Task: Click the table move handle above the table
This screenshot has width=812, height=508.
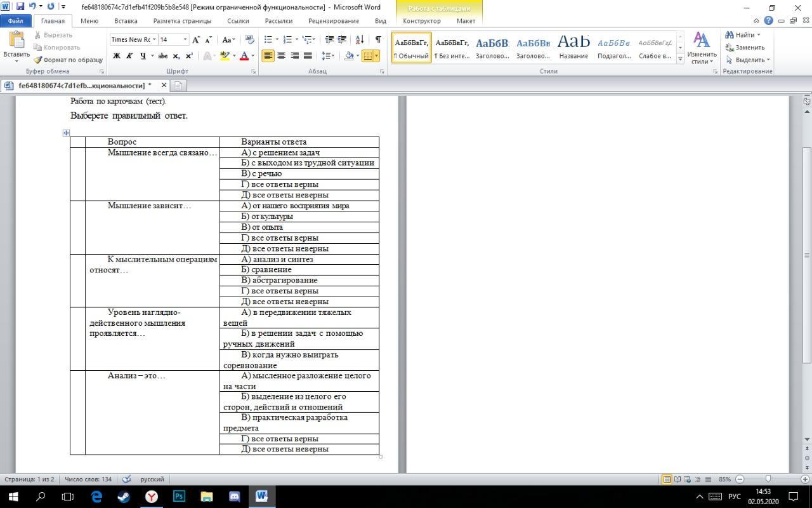Action: click(66, 133)
